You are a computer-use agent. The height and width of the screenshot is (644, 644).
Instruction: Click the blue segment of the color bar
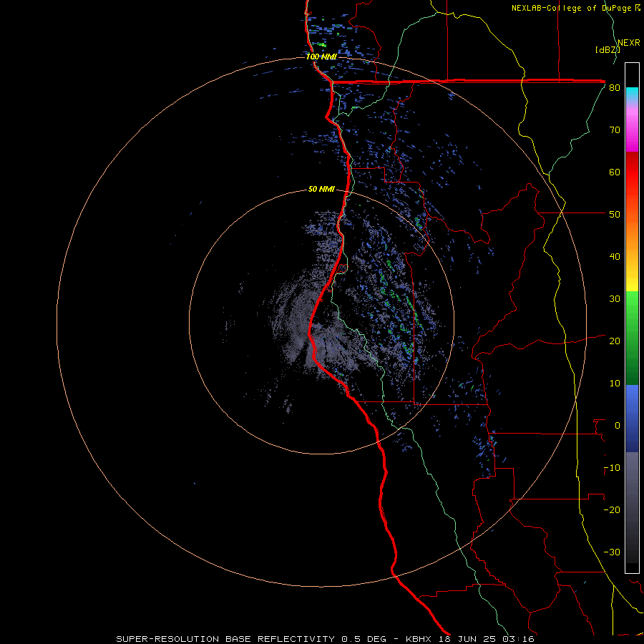[632, 419]
